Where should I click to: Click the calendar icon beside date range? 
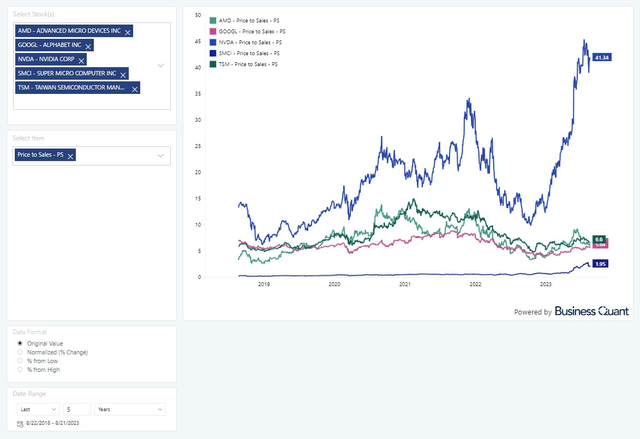pyautogui.click(x=20, y=424)
